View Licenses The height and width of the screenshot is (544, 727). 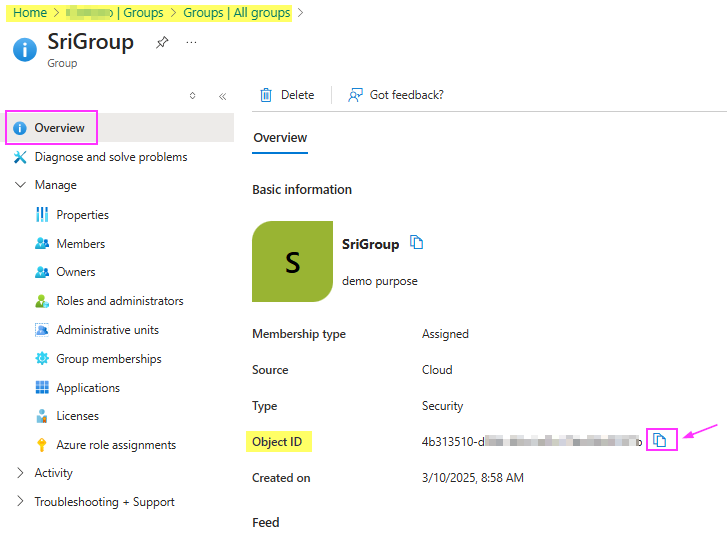tap(77, 416)
